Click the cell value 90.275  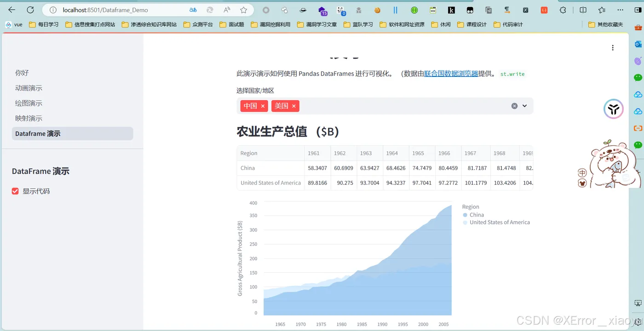[344, 183]
